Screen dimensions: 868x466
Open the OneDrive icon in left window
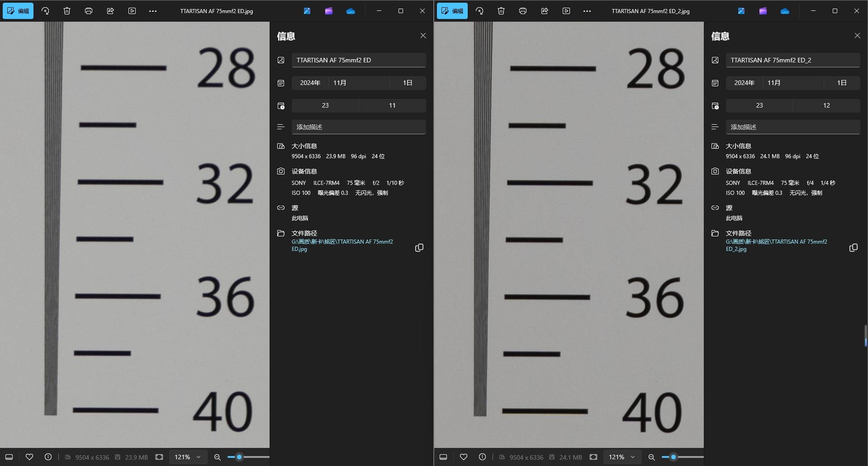(351, 11)
